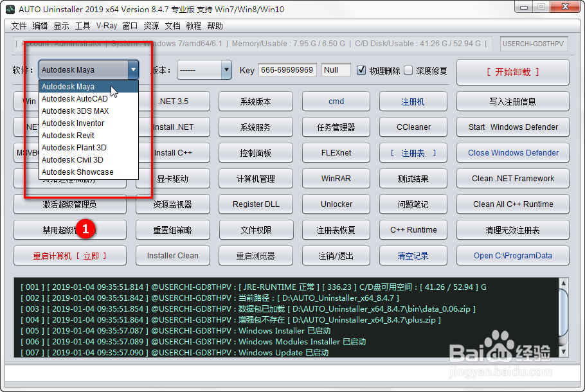Open the V-Ray menu

click(106, 26)
